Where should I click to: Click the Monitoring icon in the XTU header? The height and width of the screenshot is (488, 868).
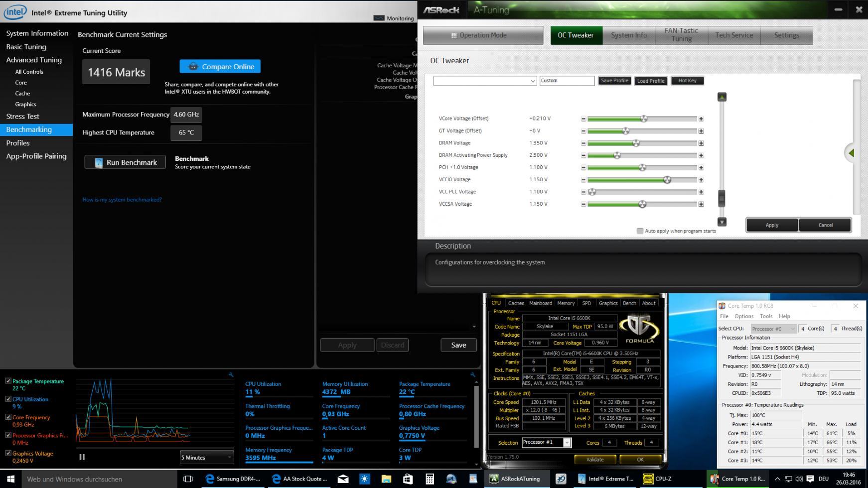coord(379,18)
